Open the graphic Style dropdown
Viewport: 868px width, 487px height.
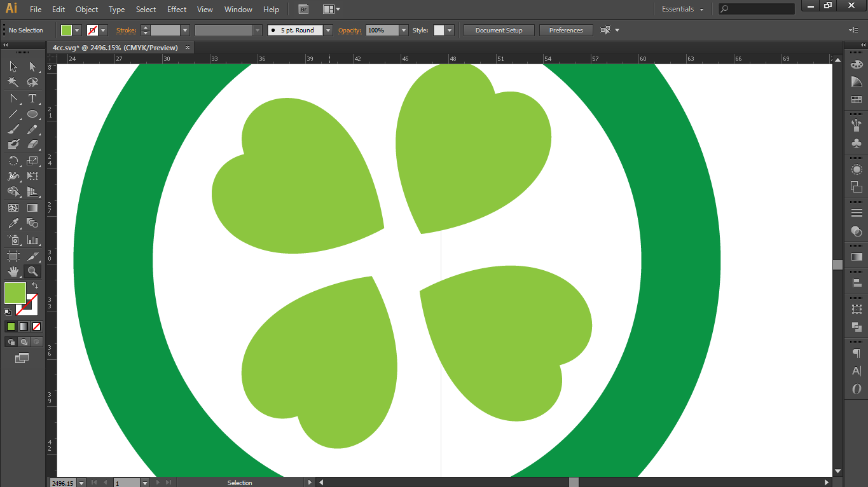coord(450,30)
